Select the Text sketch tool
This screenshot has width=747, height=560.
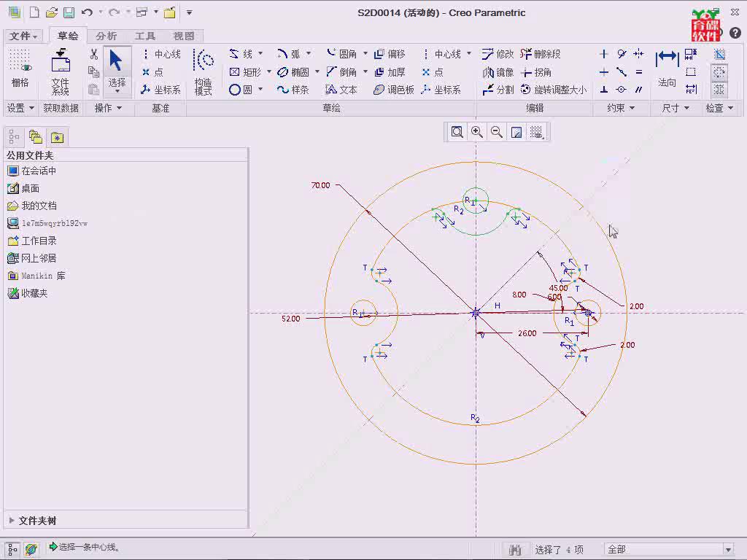click(341, 90)
